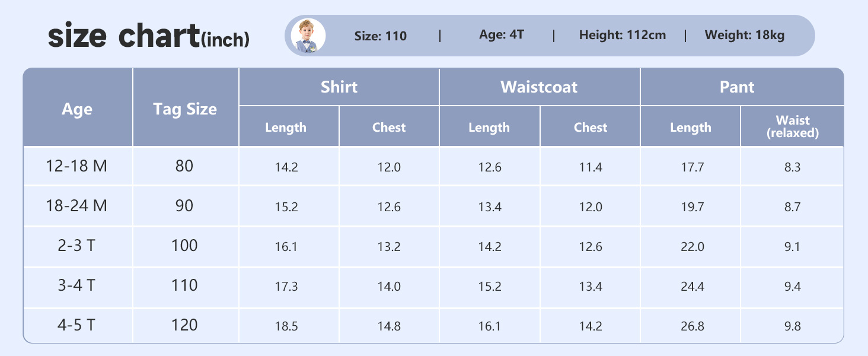Click the Chest subheader under Shirt

coord(389,128)
